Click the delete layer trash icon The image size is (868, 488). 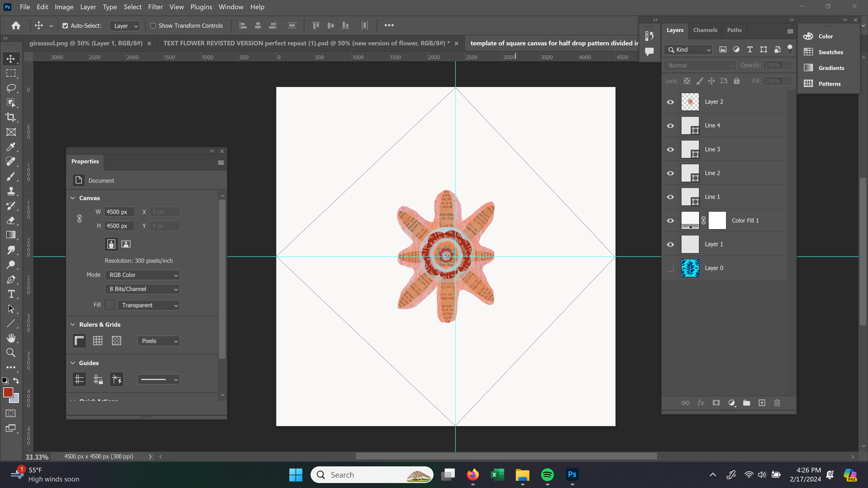pyautogui.click(x=777, y=403)
